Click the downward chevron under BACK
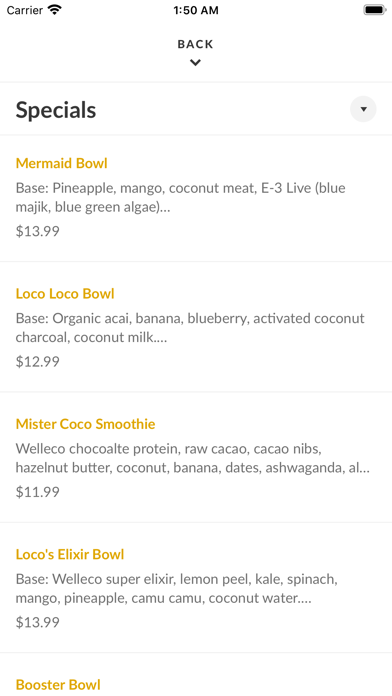This screenshot has width=392, height=696. click(x=195, y=63)
